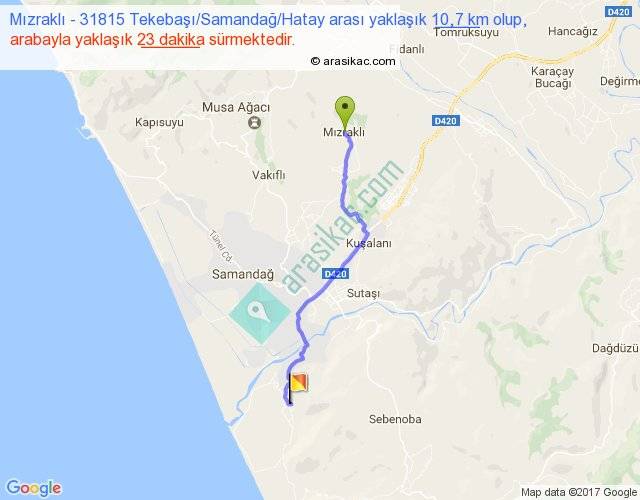Screen dimensions: 640x500
Task: Click the teal location pin diamond
Action: tap(260, 313)
